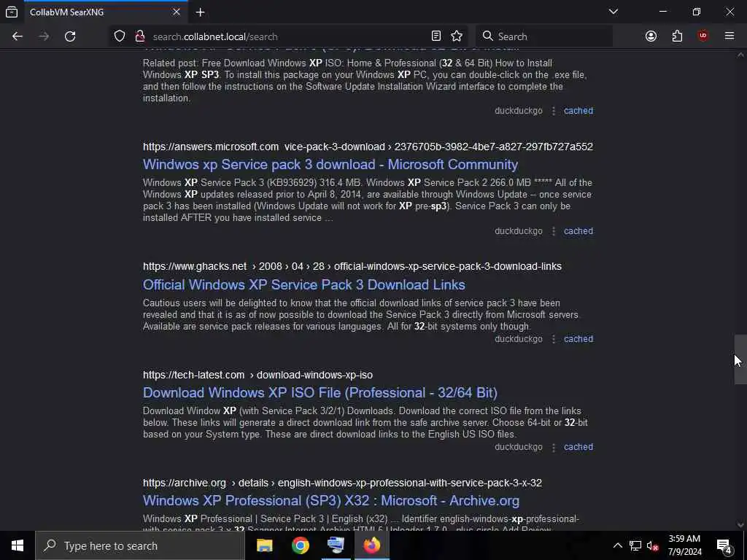
Task: Open options dots for ghacks.net result
Action: pyautogui.click(x=554, y=339)
